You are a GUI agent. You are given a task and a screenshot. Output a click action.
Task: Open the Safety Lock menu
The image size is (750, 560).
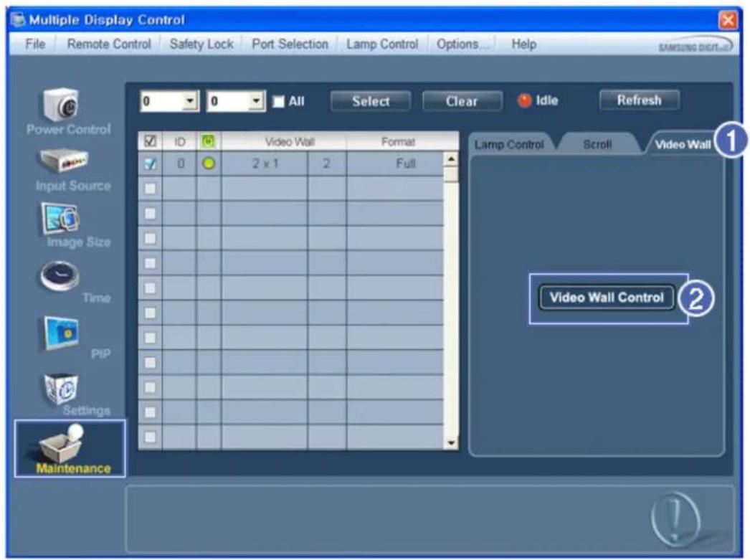point(201,44)
